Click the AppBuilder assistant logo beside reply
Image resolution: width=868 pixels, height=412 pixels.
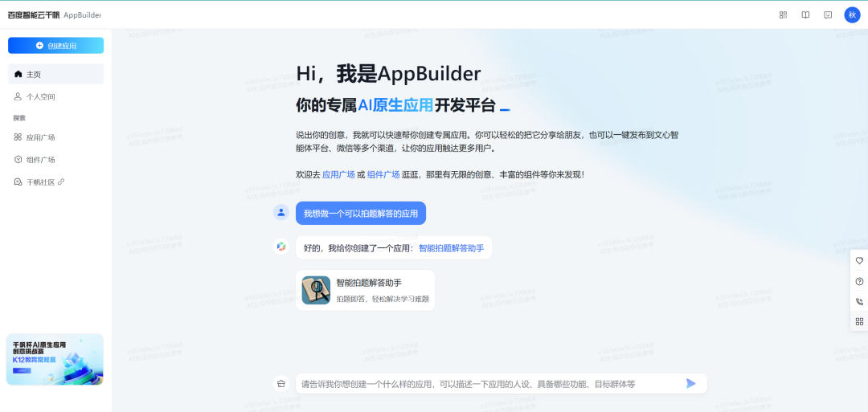[x=281, y=247]
